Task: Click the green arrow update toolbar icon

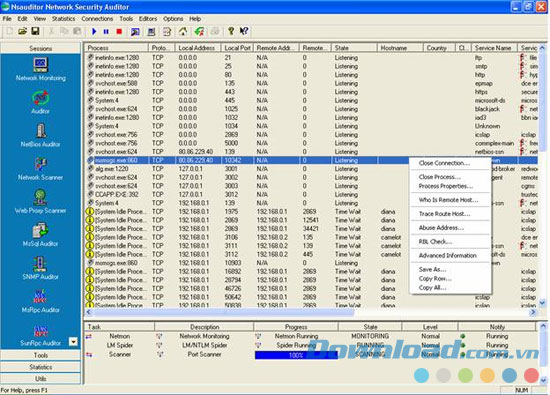Action: point(199,32)
